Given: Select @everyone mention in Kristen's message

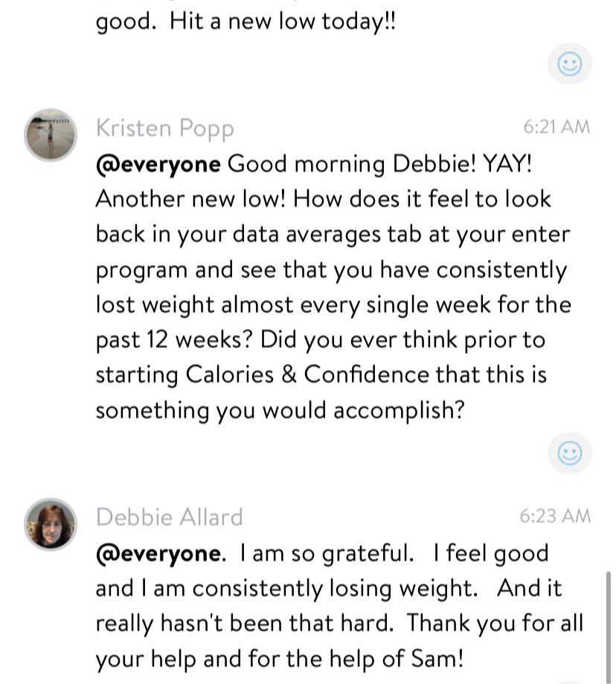Looking at the screenshot, I should point(158,164).
